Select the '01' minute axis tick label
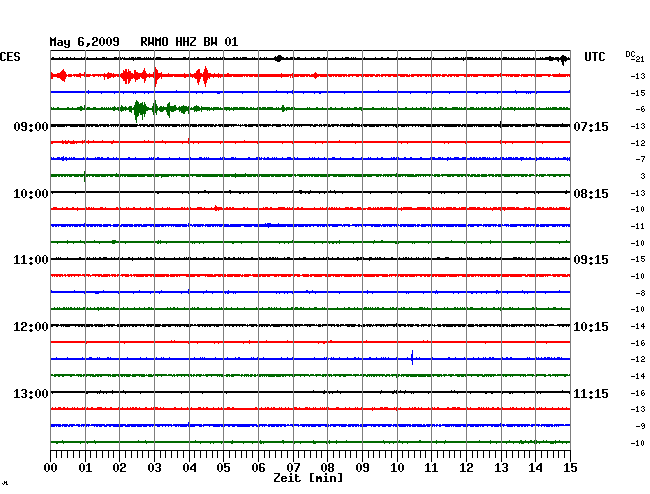 point(85,468)
